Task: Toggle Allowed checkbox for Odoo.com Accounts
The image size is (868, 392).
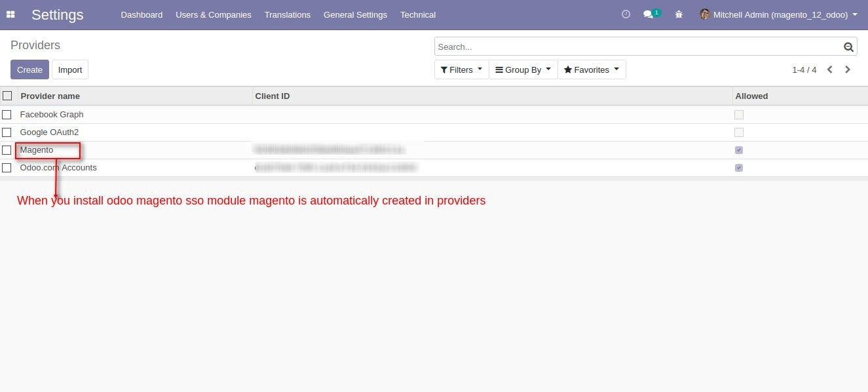Action: (739, 168)
